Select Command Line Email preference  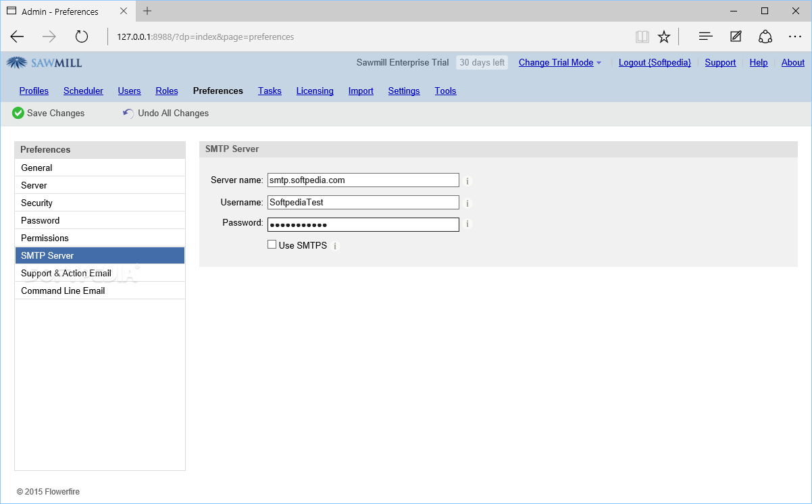point(100,291)
